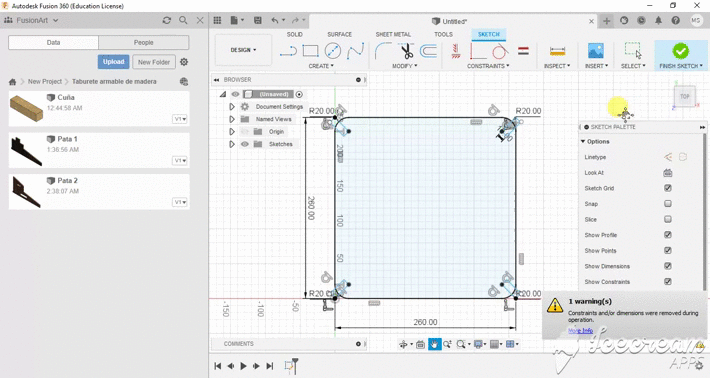The image size is (710, 378).
Task: Toggle visibility eye of Sketches folder
Action: pos(245,144)
